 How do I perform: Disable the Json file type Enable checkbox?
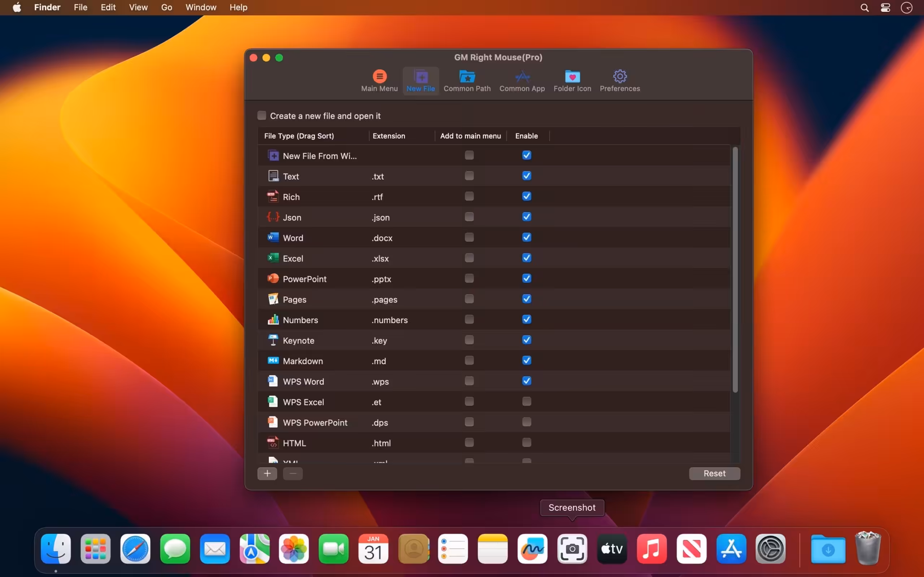pos(527,217)
